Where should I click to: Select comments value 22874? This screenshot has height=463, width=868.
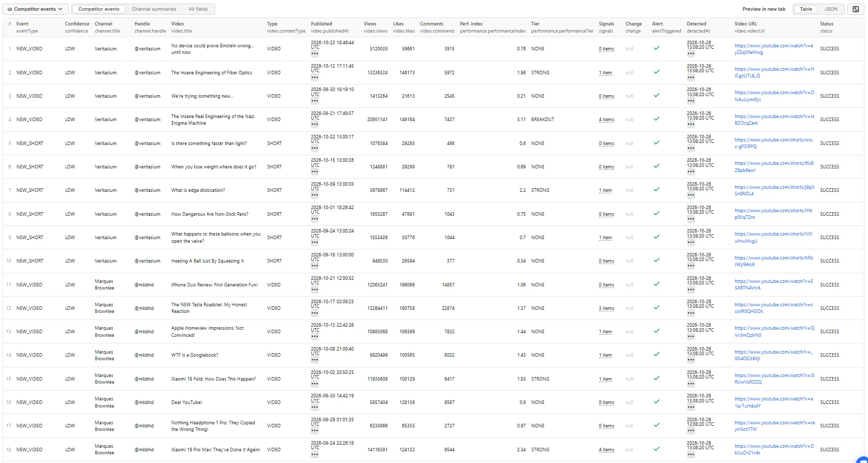448,308
